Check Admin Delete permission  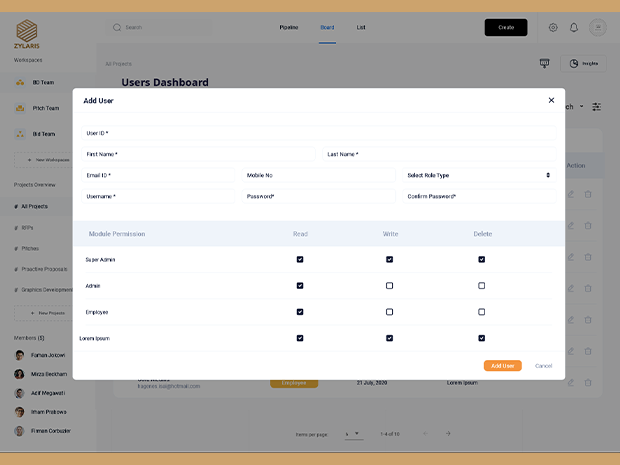point(482,285)
